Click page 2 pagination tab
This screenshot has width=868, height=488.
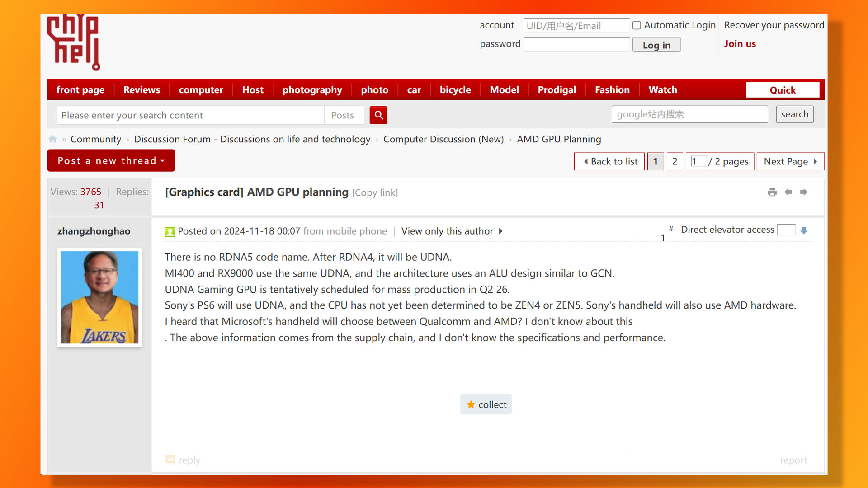coord(674,161)
